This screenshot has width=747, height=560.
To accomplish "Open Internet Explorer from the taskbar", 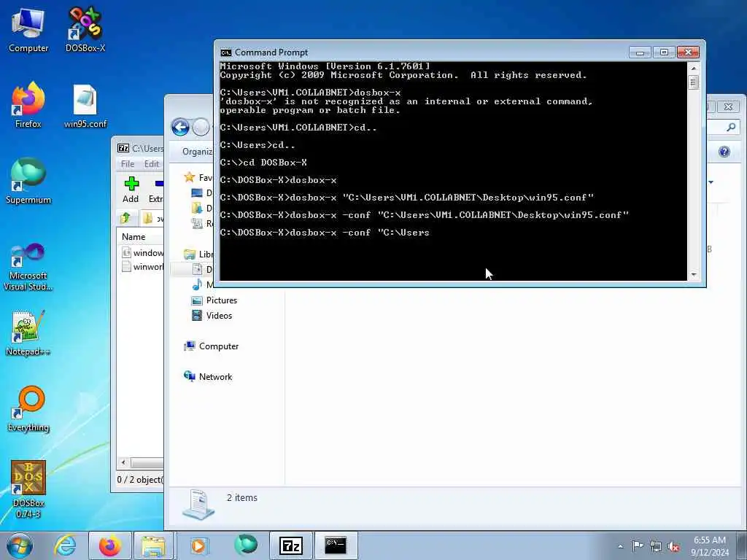I will tap(65, 545).
